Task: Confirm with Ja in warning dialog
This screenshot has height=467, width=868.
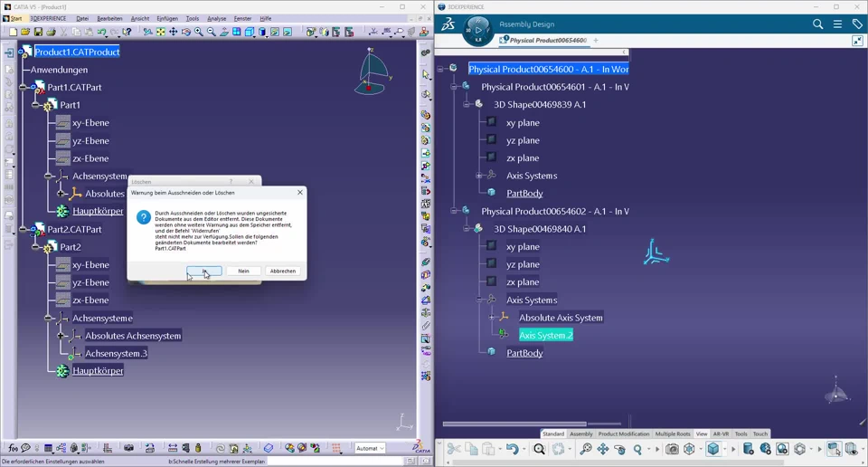Action: click(x=204, y=271)
